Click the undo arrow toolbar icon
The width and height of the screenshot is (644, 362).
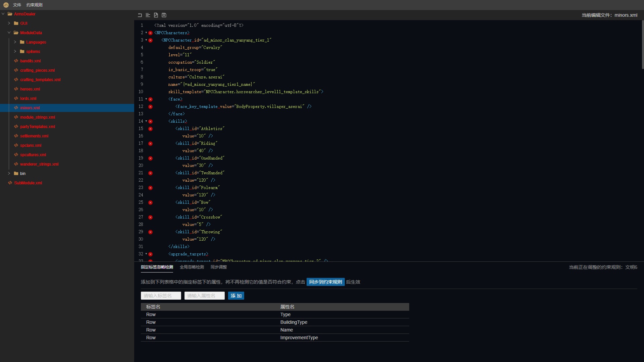coord(140,15)
